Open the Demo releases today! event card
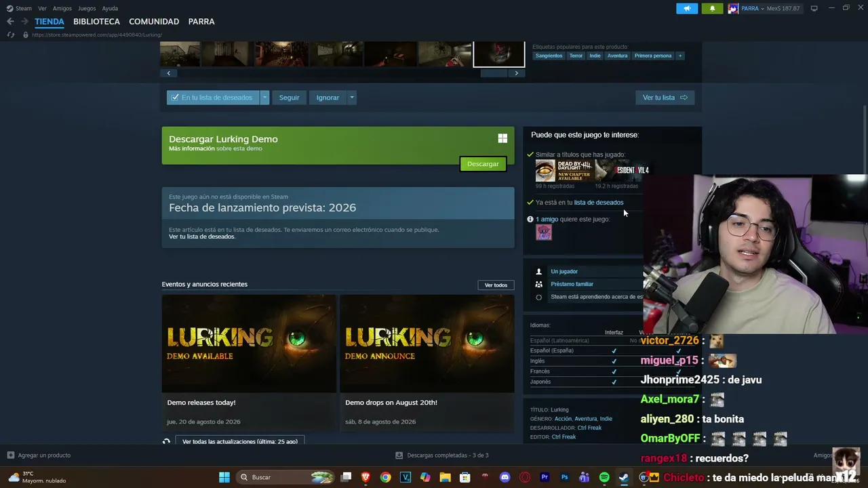The width and height of the screenshot is (868, 488). click(x=249, y=362)
